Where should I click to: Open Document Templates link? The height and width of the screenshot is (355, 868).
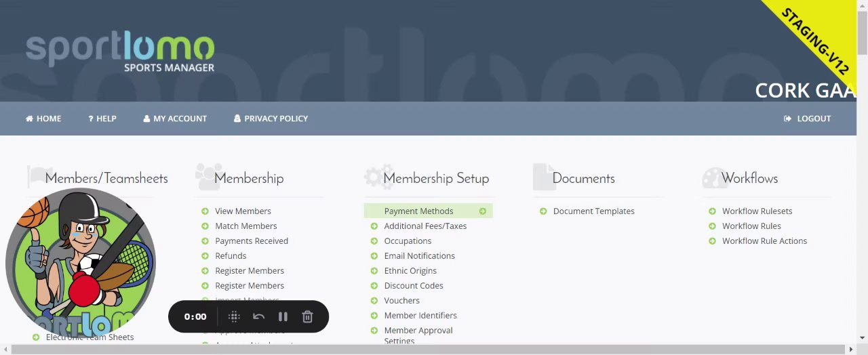point(594,211)
